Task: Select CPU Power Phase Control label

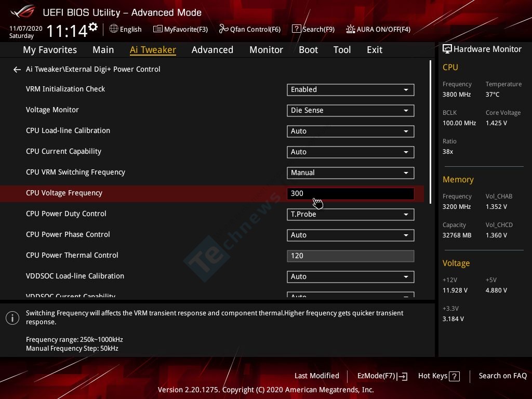Action: tap(68, 234)
